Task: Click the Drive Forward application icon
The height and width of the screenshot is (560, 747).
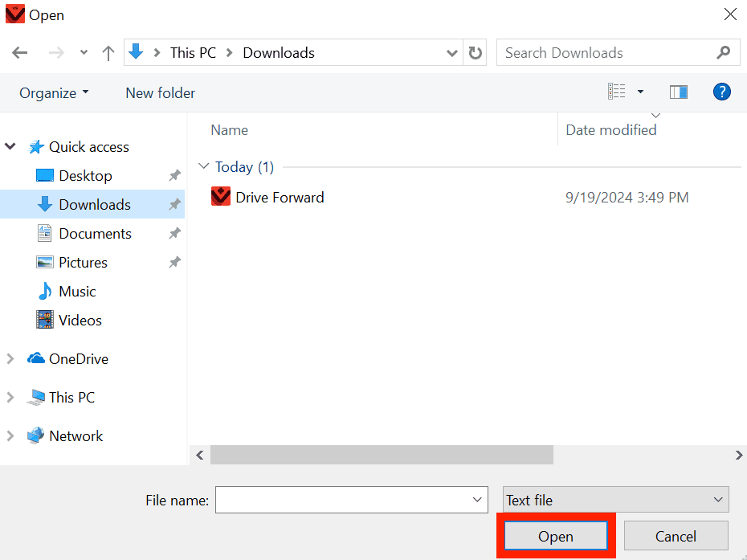Action: 221,196
